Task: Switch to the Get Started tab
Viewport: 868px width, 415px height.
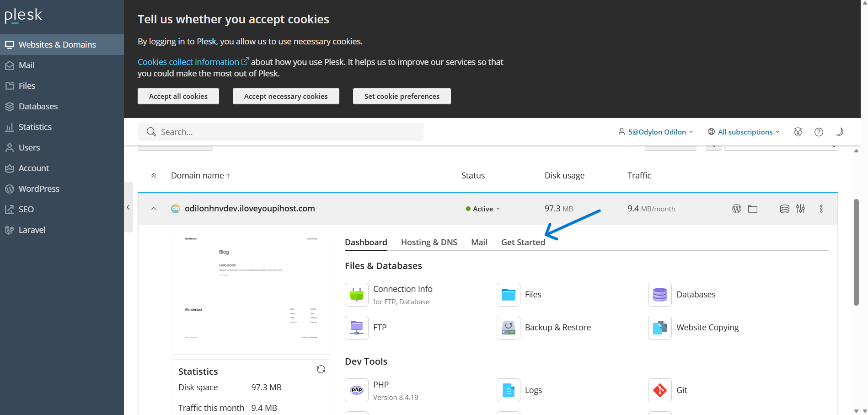Action: [x=523, y=242]
